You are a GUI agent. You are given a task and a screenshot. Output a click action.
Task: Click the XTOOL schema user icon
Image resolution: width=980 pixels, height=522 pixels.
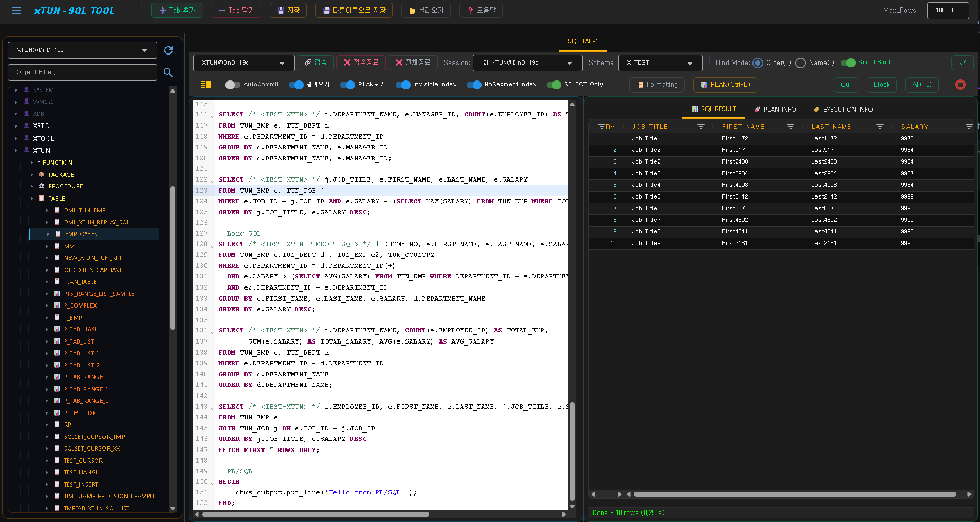click(x=26, y=138)
